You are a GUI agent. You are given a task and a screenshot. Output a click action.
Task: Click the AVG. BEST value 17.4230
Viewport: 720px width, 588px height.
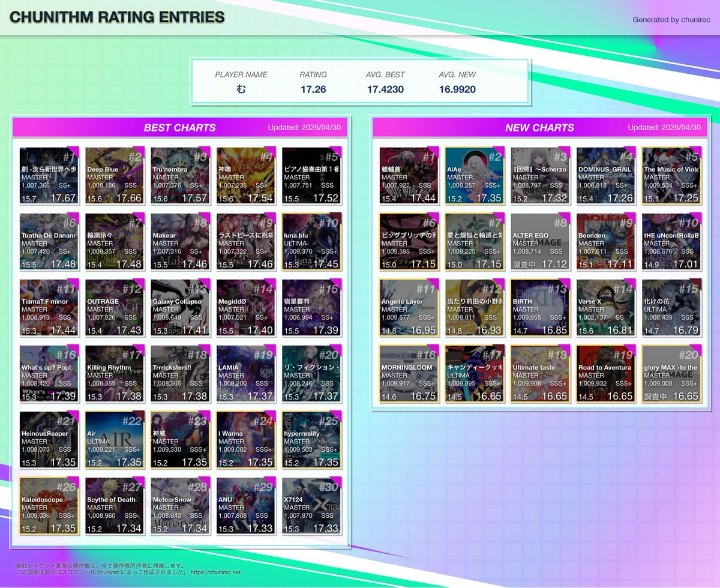(x=385, y=89)
